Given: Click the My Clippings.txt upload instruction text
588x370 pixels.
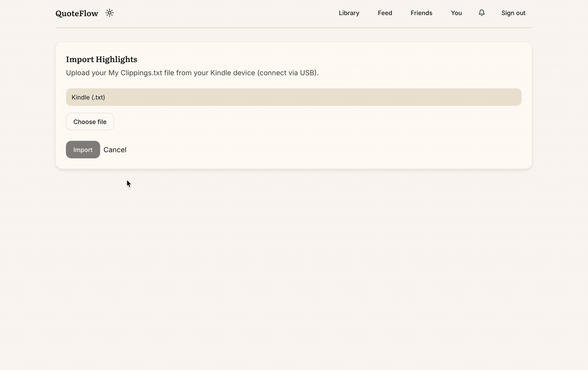Looking at the screenshot, I should click(x=192, y=73).
